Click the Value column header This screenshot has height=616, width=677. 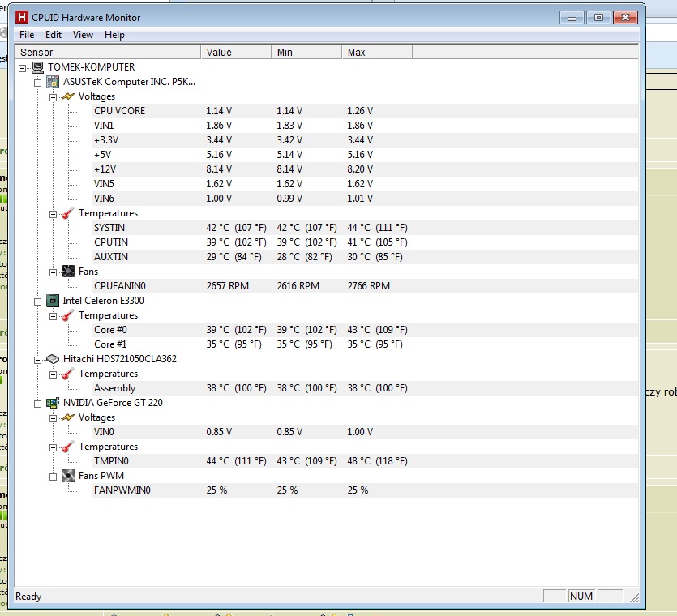[x=236, y=52]
